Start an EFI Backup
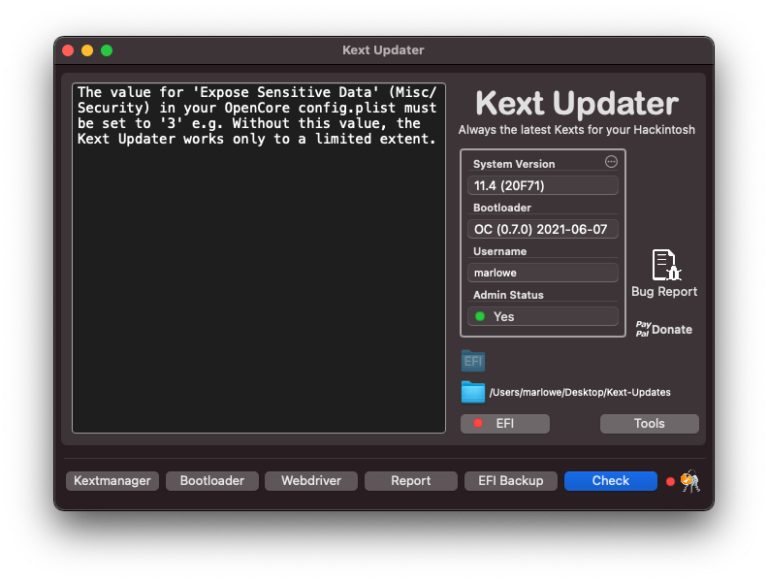Viewport: 768px width, 582px height. 511,481
